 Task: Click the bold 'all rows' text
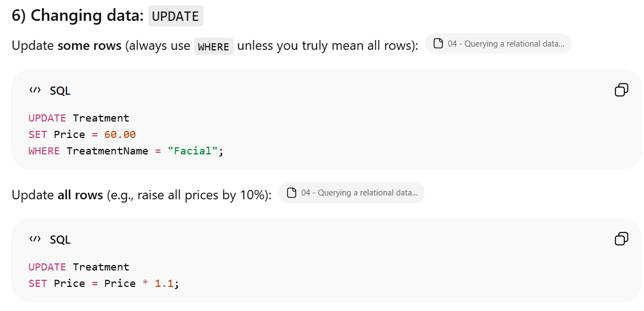[80, 195]
